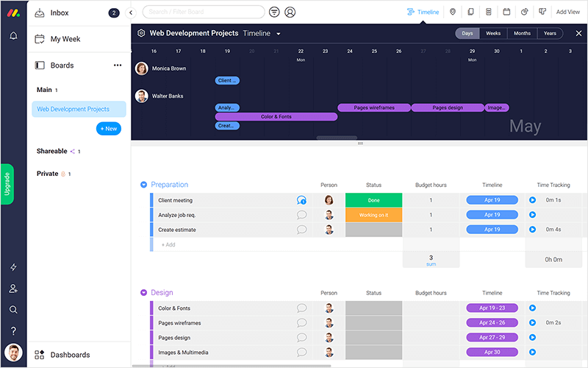This screenshot has height=368, width=588.
Task: Collapse the Design group
Action: point(143,293)
